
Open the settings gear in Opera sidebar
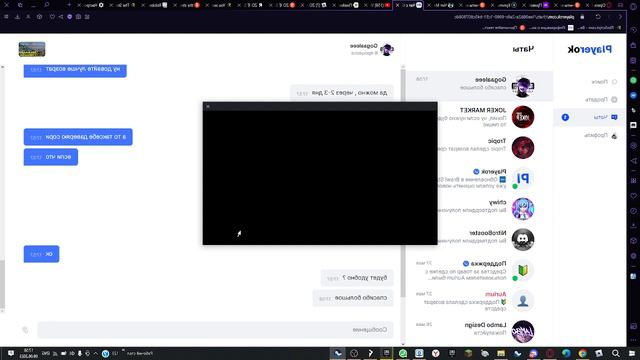coord(633,256)
